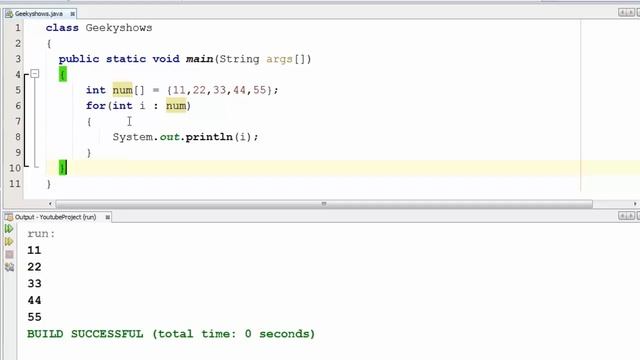The width and height of the screenshot is (640, 360).
Task: Click output value '55'
Action: (34, 317)
